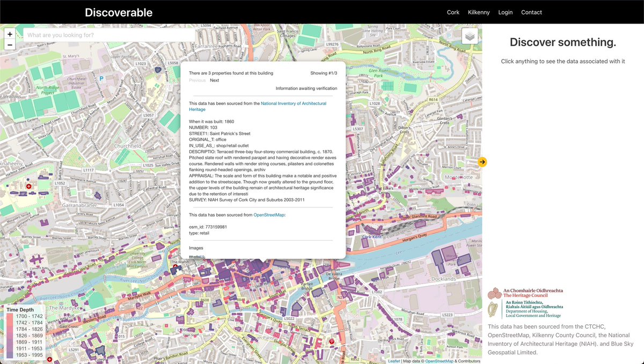The height and width of the screenshot is (364, 644).
Task: Click legend label '1911 - 1953'
Action: 28,347
